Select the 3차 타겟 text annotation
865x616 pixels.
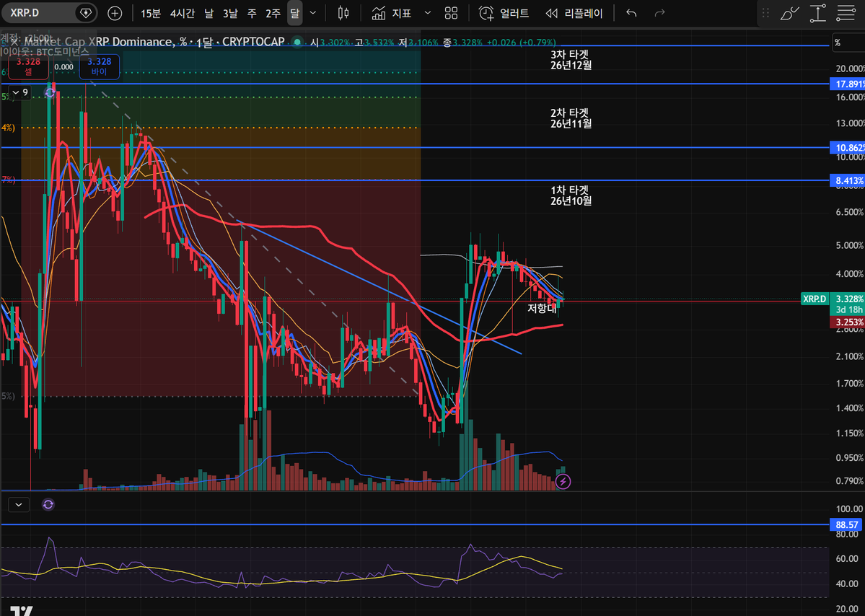(x=571, y=60)
